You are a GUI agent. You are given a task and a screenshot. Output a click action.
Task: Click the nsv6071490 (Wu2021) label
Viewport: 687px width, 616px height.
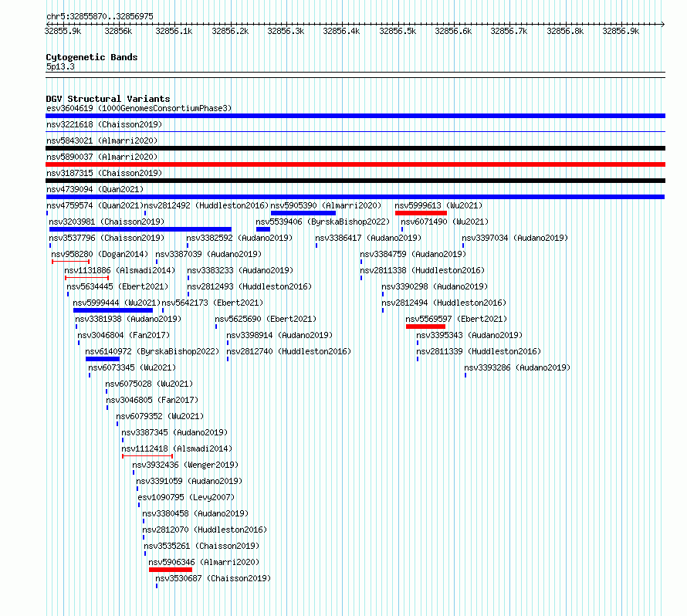[445, 222]
